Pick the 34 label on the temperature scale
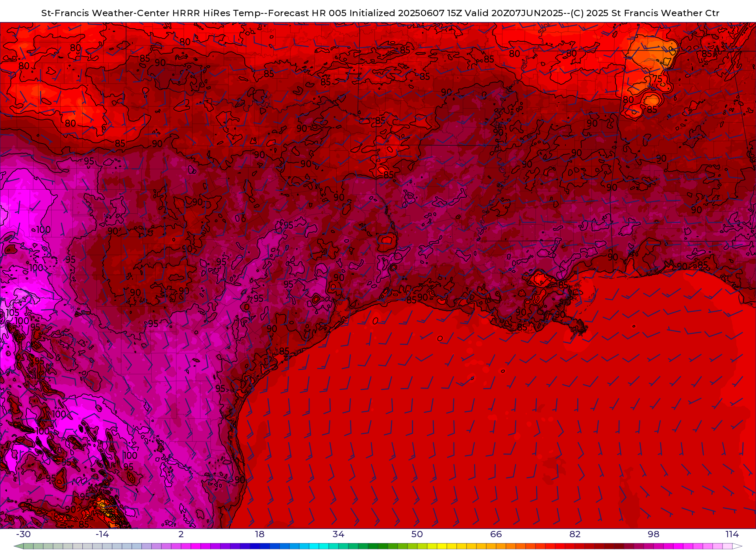The height and width of the screenshot is (551, 756). coord(339,534)
